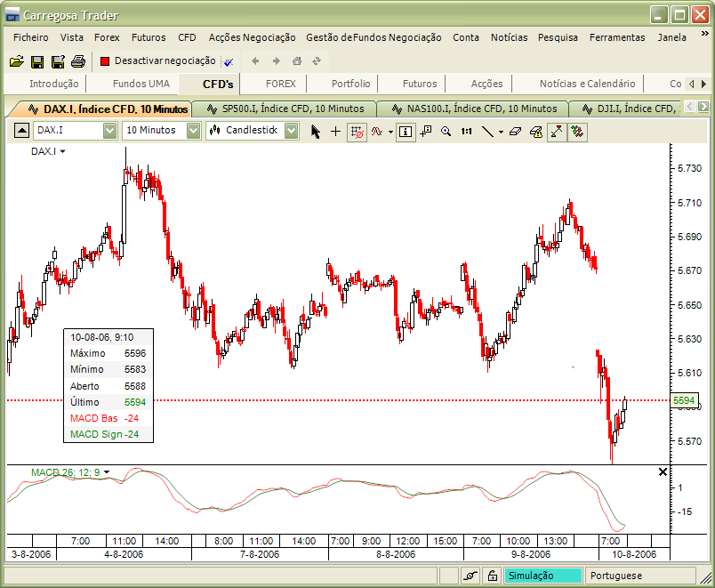Click the back navigation arrow
This screenshot has width=715, height=588.
[254, 60]
